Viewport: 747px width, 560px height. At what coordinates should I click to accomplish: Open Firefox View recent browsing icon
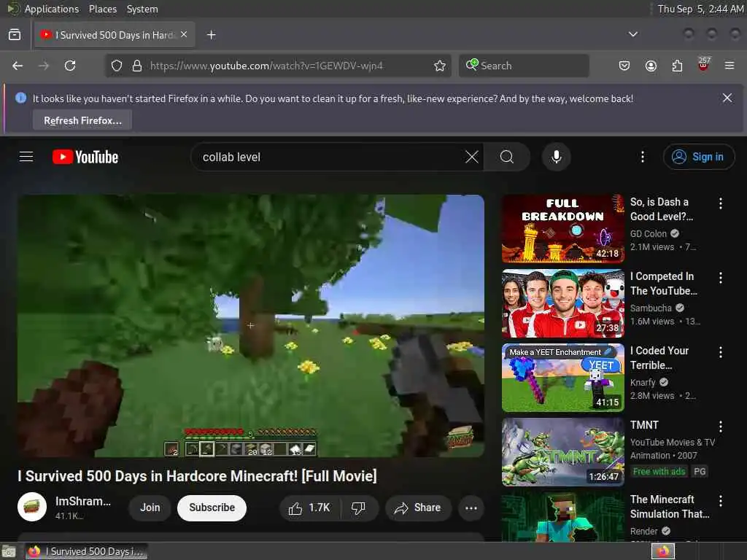(x=15, y=34)
